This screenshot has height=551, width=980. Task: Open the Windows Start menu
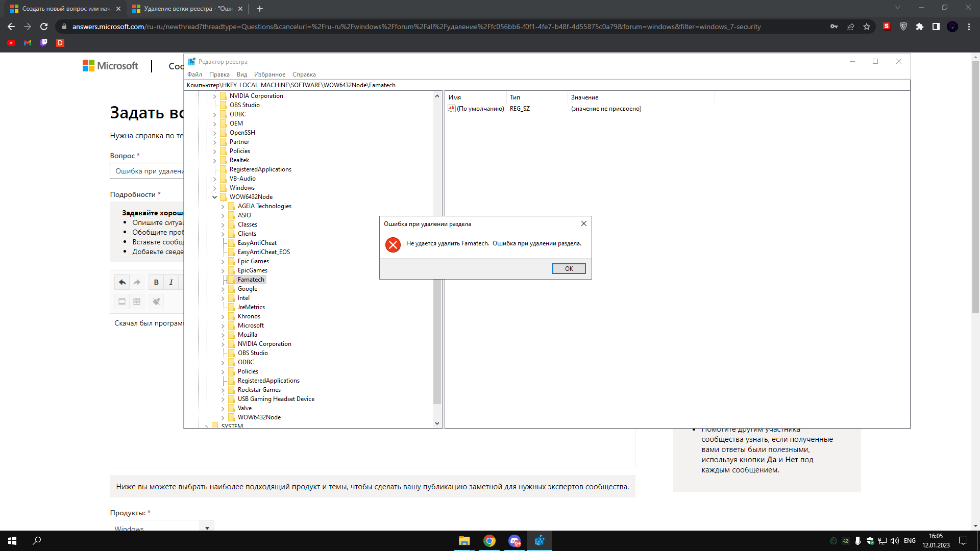pyautogui.click(x=12, y=541)
